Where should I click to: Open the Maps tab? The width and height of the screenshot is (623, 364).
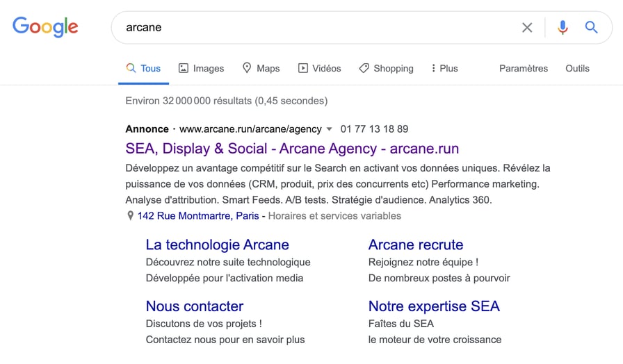[261, 68]
